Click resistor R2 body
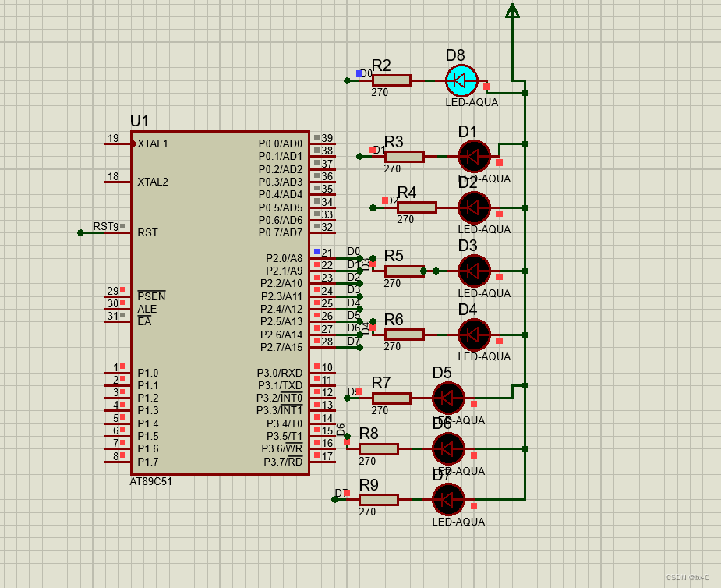The height and width of the screenshot is (588, 721). [x=391, y=80]
